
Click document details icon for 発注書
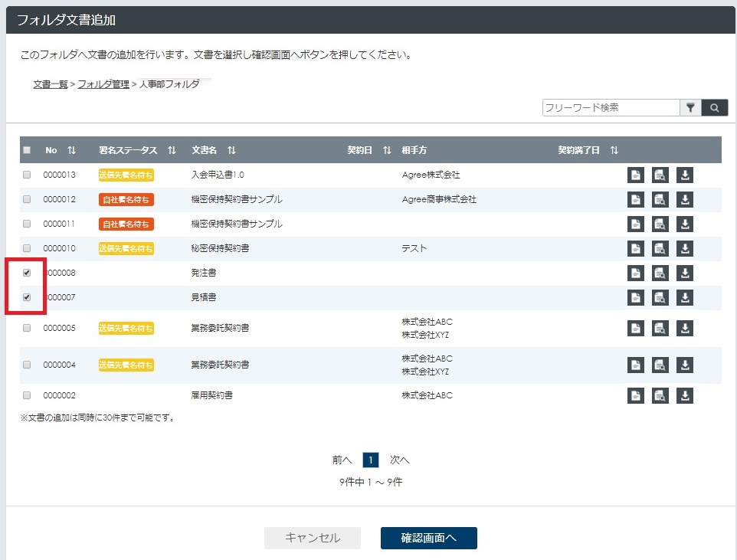pos(636,273)
